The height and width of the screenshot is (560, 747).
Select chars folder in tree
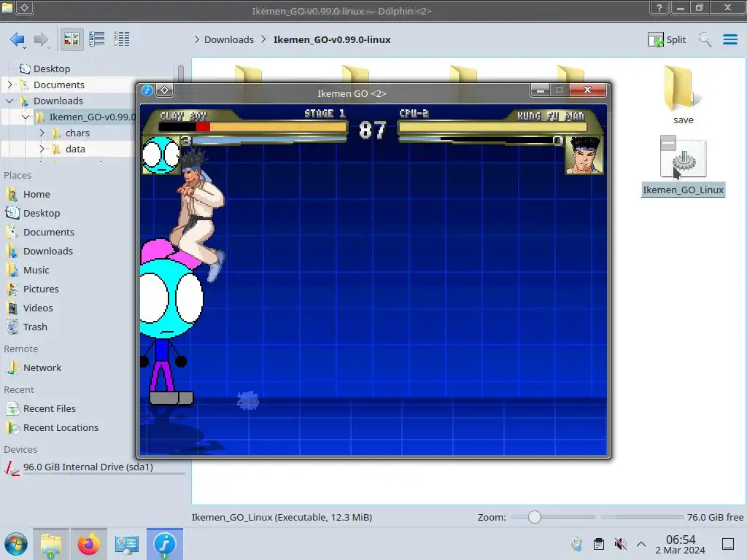(x=71, y=133)
